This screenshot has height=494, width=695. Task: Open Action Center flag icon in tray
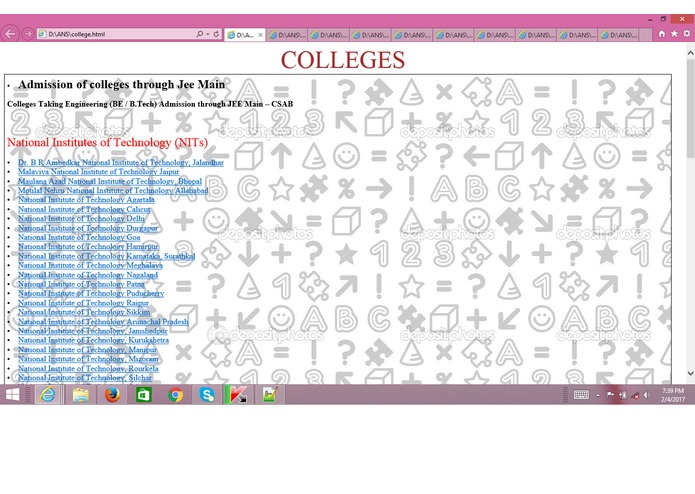pos(610,395)
